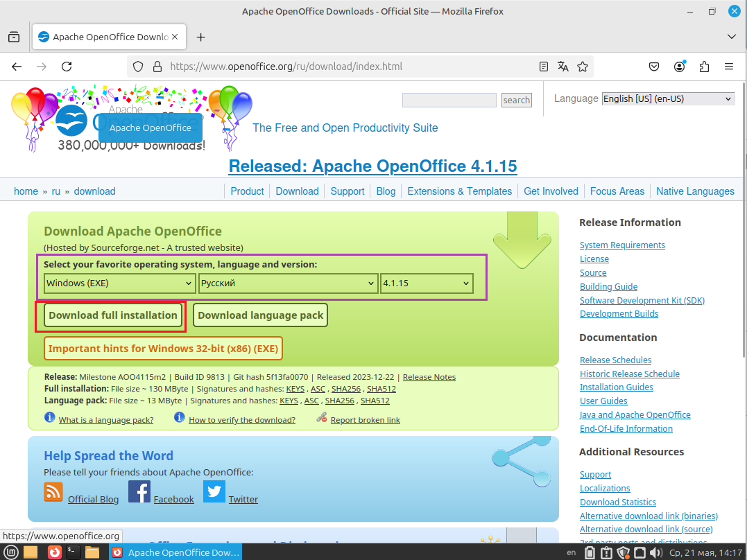Open the Release Notes link
The height and width of the screenshot is (560, 747).
tap(429, 377)
